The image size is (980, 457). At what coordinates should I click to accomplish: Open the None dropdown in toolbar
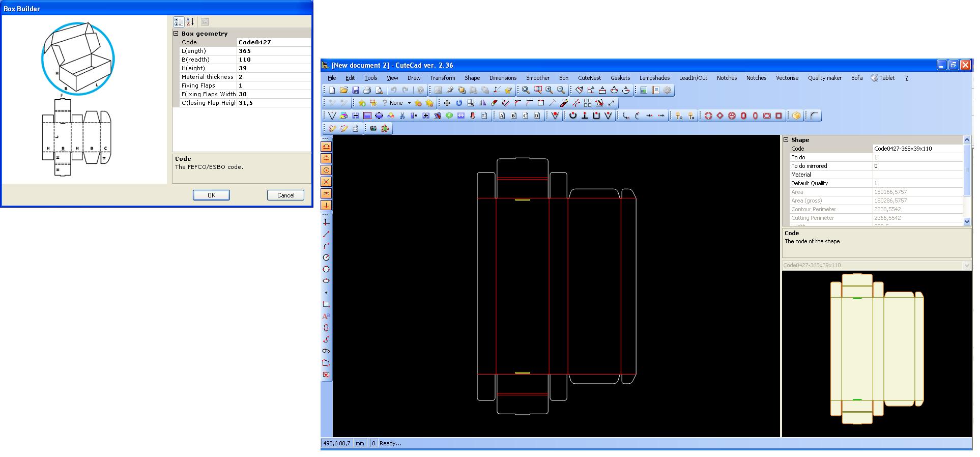pyautogui.click(x=409, y=103)
